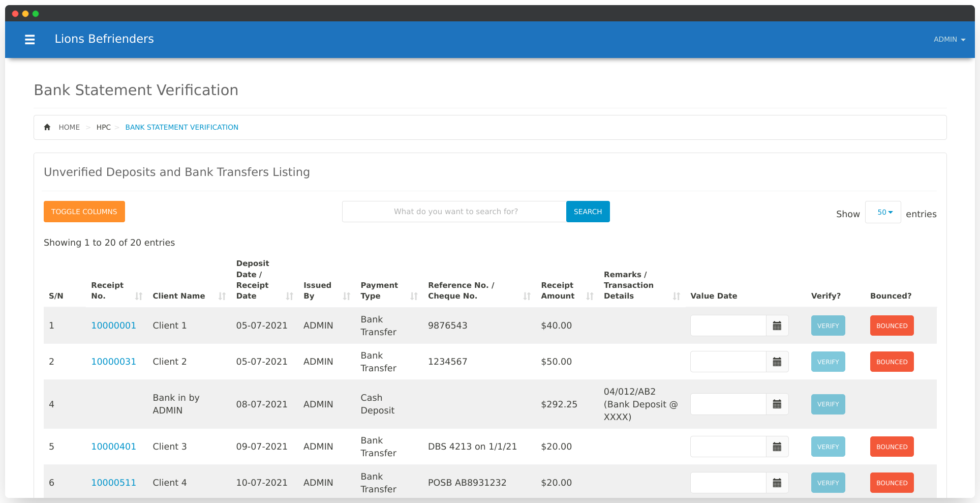980x503 pixels.
Task: Open calendar picker for receipt 10000511
Action: (777, 483)
